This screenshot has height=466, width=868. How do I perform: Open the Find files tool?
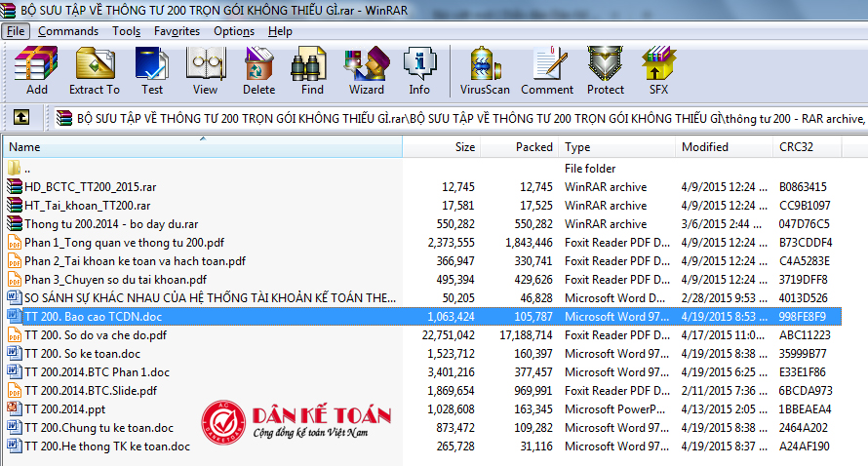(x=312, y=71)
